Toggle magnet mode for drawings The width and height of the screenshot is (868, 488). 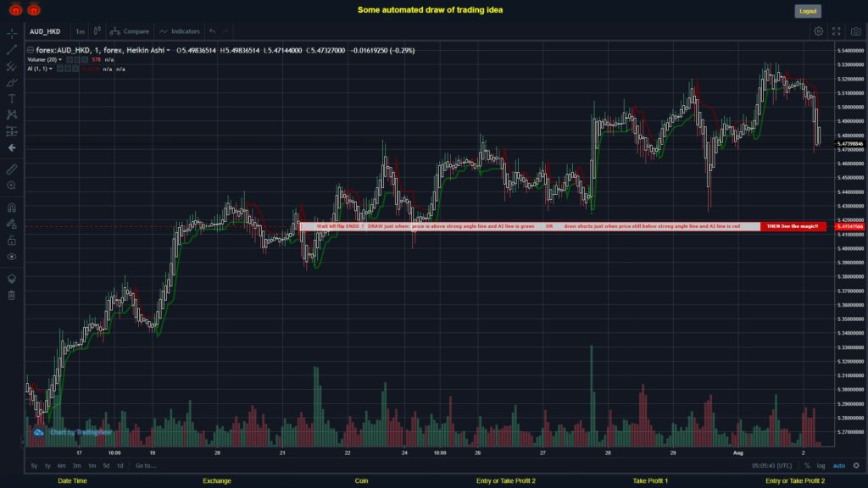pyautogui.click(x=12, y=208)
